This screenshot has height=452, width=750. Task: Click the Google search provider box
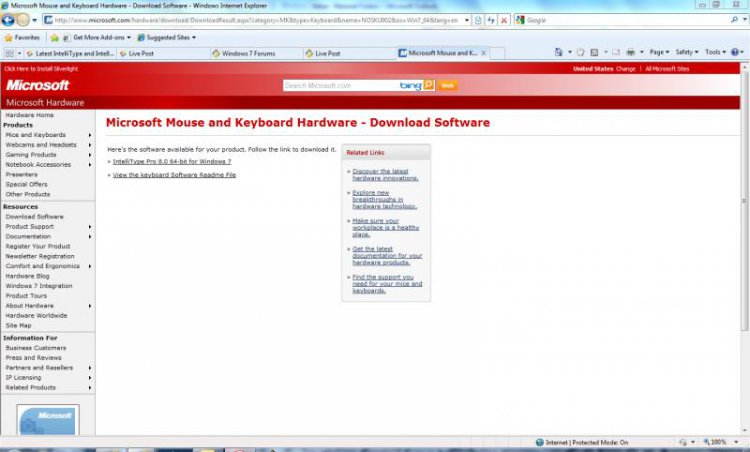pos(622,20)
